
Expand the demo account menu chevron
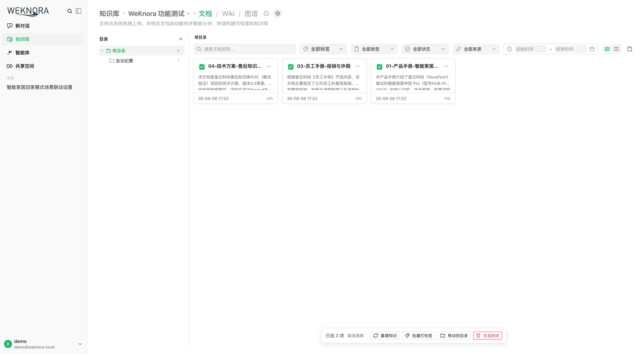tap(80, 344)
